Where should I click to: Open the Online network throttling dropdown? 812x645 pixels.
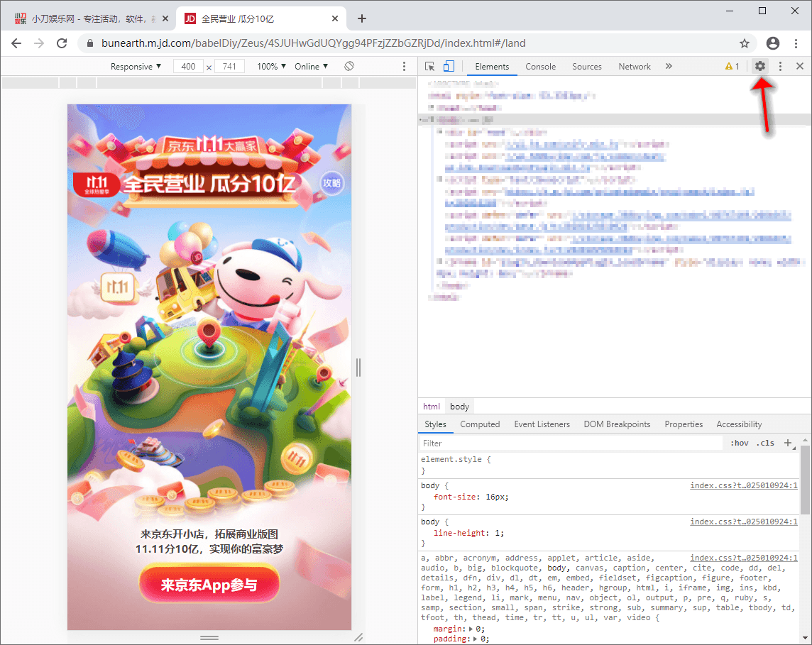click(x=310, y=66)
